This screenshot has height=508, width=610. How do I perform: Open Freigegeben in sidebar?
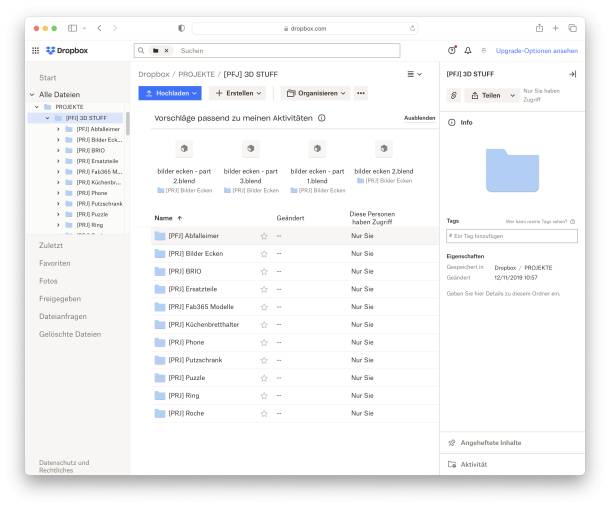tap(60, 299)
